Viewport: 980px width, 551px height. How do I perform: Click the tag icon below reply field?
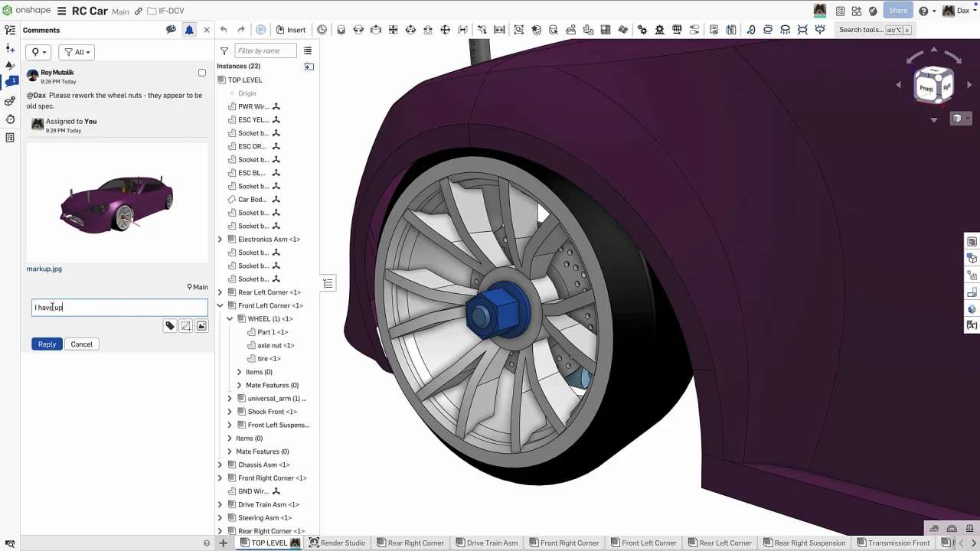point(170,326)
